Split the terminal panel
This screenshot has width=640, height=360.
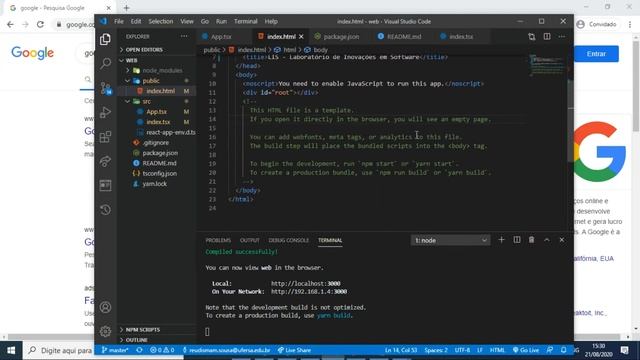pos(517,240)
